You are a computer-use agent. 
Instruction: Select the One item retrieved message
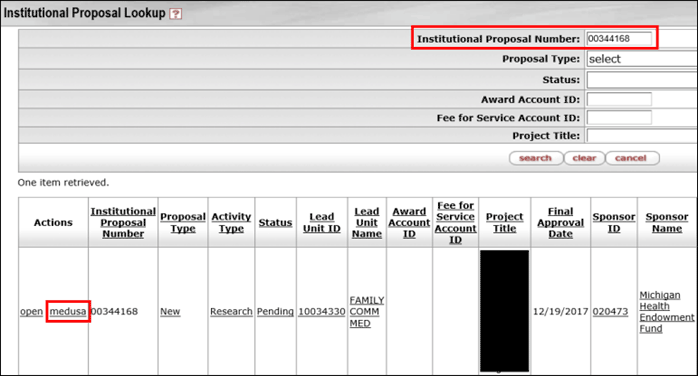63,182
